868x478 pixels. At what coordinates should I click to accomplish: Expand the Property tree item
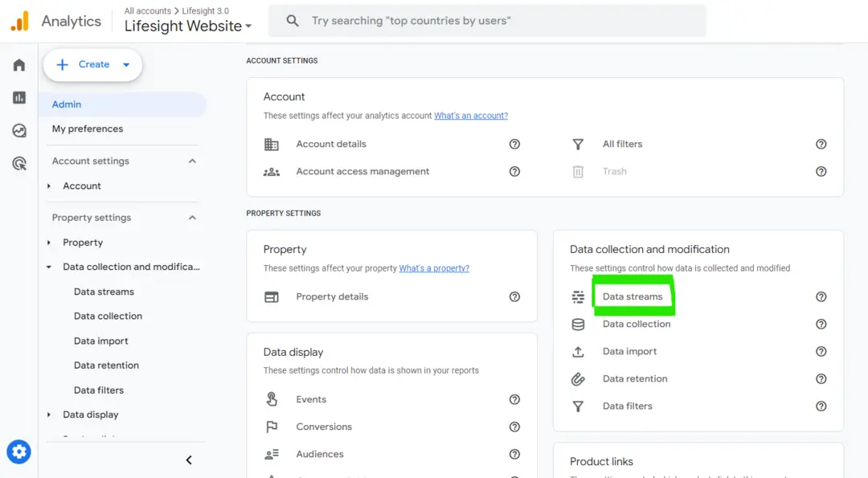[49, 243]
